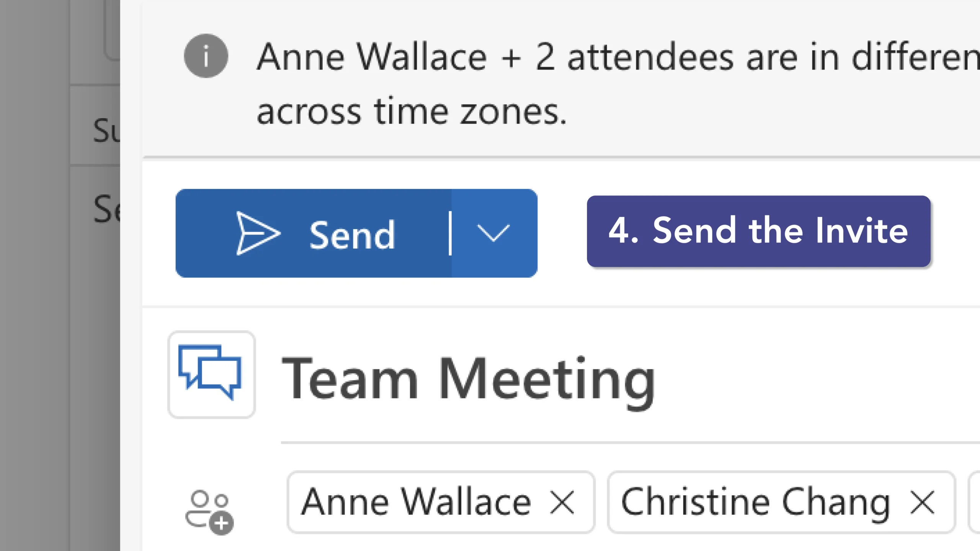Screen dimensions: 980x551
Task: Click the dimmed "Se" label behind the panel
Action: pos(106,209)
